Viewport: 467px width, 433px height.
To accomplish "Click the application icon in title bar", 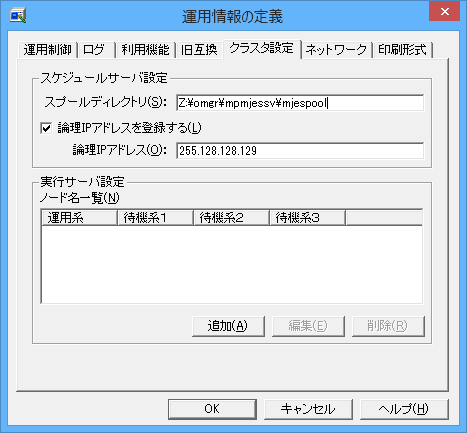I will tap(18, 15).
